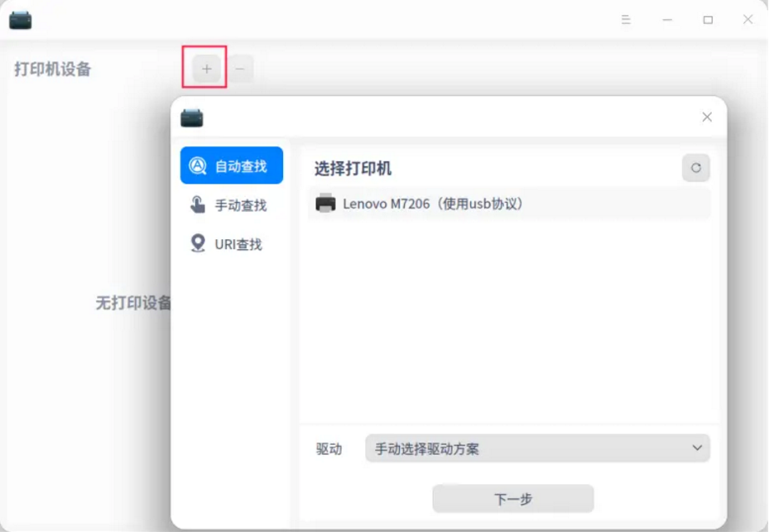
Task: Switch to 手动查找 tab
Action: pyautogui.click(x=232, y=205)
